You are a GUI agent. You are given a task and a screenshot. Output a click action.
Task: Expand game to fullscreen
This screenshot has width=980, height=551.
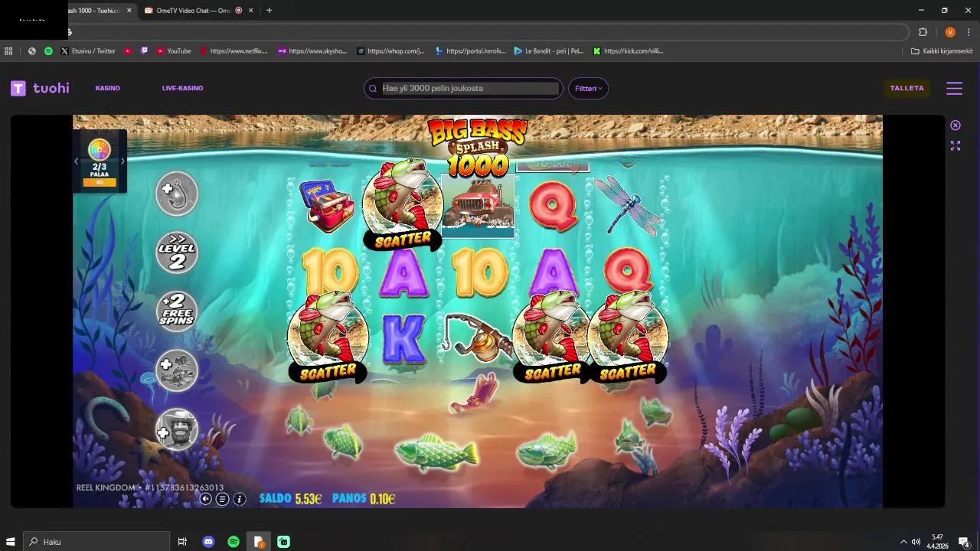(955, 145)
